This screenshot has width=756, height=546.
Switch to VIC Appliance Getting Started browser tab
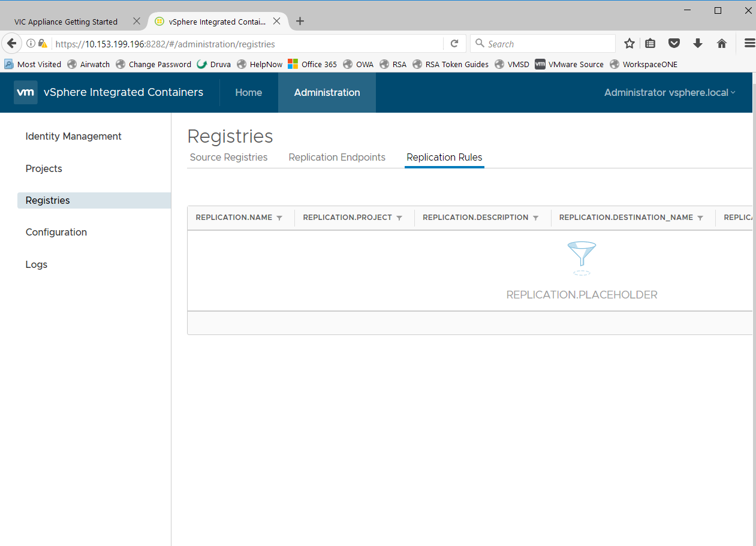pyautogui.click(x=66, y=22)
